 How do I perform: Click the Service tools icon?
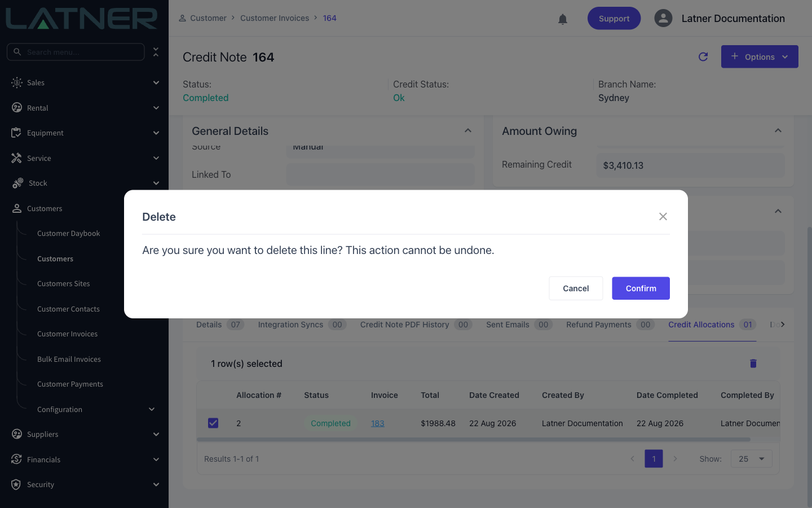point(16,158)
